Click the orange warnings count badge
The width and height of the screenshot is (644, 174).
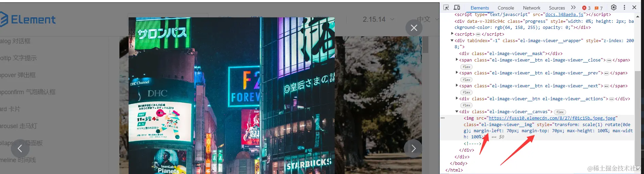(x=598, y=8)
